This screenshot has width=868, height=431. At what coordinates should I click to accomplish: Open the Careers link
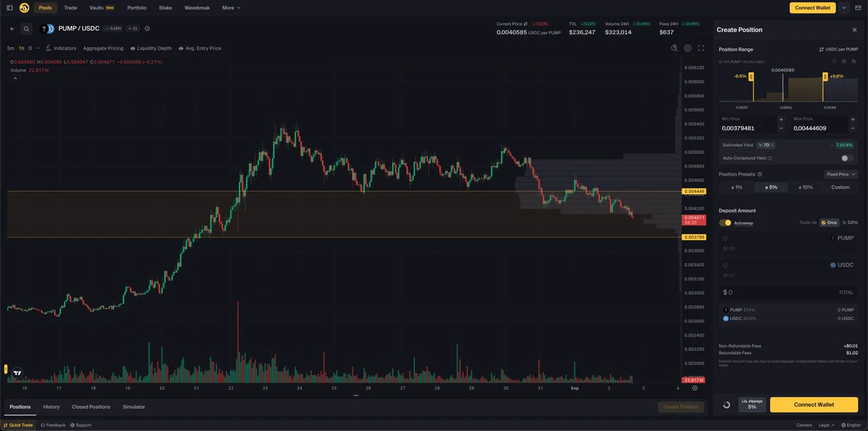804,425
